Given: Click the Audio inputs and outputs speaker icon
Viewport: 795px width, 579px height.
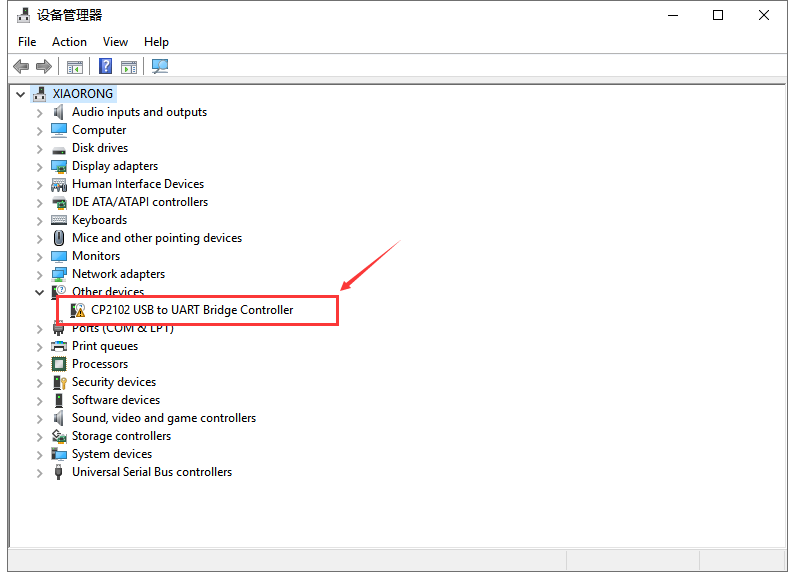Looking at the screenshot, I should pos(59,112).
